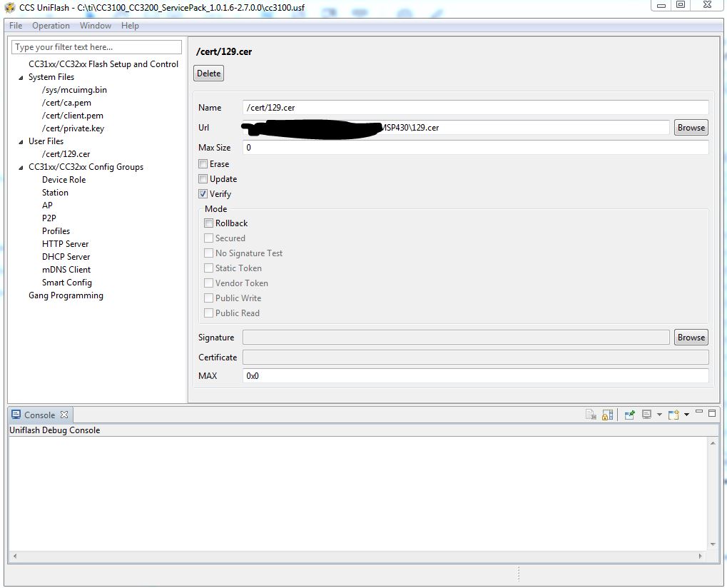The width and height of the screenshot is (727, 588).
Task: Click console scroll up arrow
Action: pos(713,443)
